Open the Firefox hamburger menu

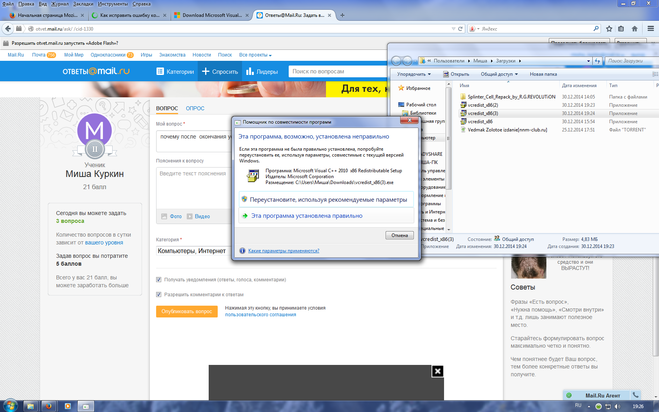click(x=650, y=29)
